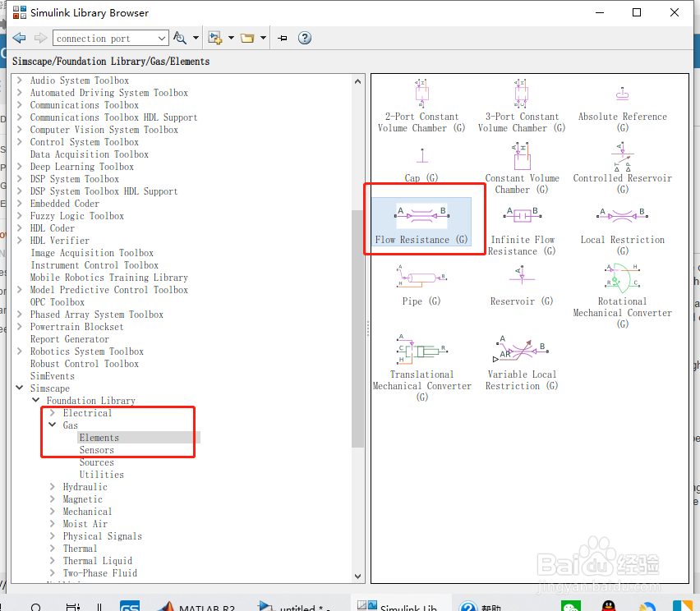
Task: Open MATLAB R2 from the taskbar
Action: coord(197,606)
